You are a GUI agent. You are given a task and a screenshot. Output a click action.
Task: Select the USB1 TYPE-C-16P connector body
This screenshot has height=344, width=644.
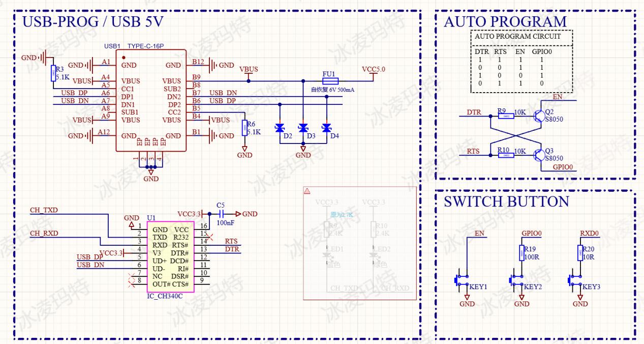tap(151, 100)
